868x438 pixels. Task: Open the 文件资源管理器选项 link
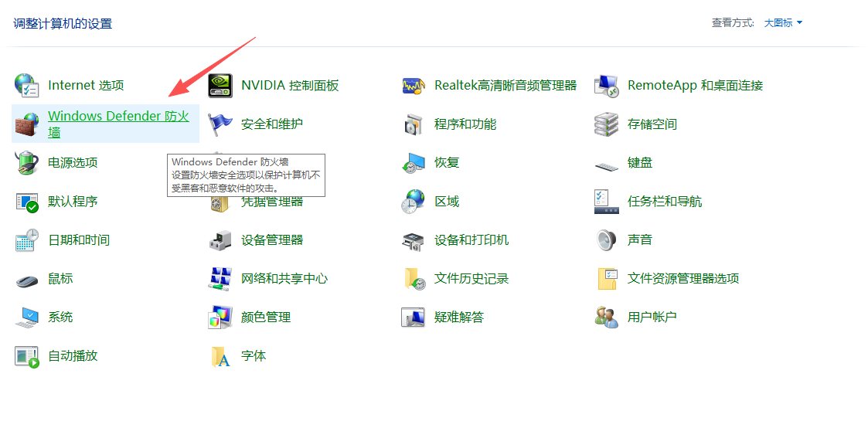(x=683, y=279)
